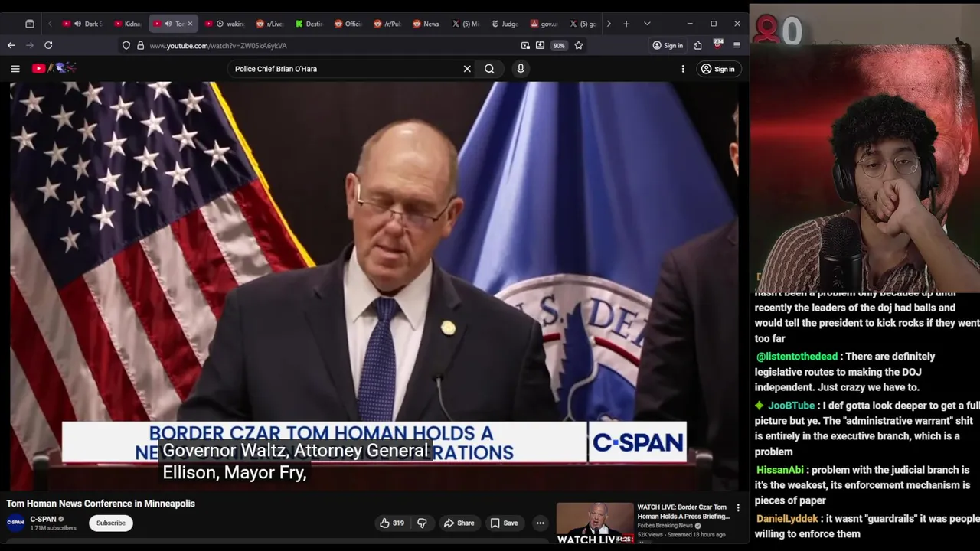Like the video with 319 likes

tap(391, 523)
